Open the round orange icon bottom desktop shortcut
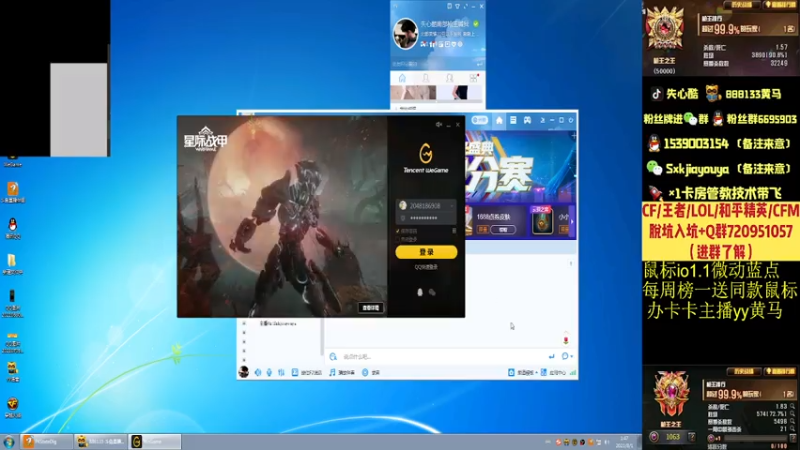This screenshot has width=800, height=450. point(12,408)
